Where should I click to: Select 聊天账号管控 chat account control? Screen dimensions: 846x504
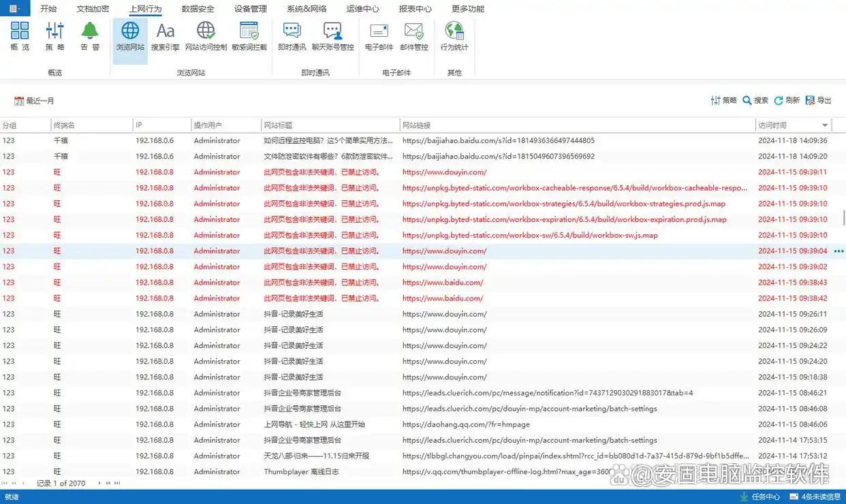tap(332, 36)
